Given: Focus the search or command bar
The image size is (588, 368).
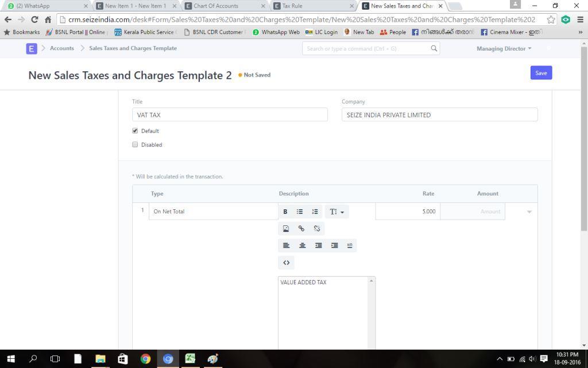Looking at the screenshot, I should click(371, 48).
